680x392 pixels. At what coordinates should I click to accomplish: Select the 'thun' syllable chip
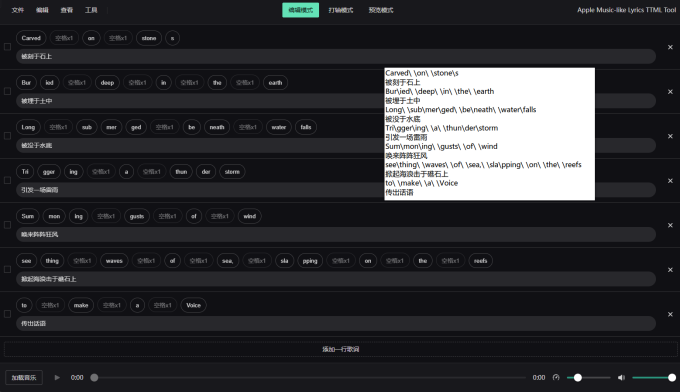(x=181, y=172)
